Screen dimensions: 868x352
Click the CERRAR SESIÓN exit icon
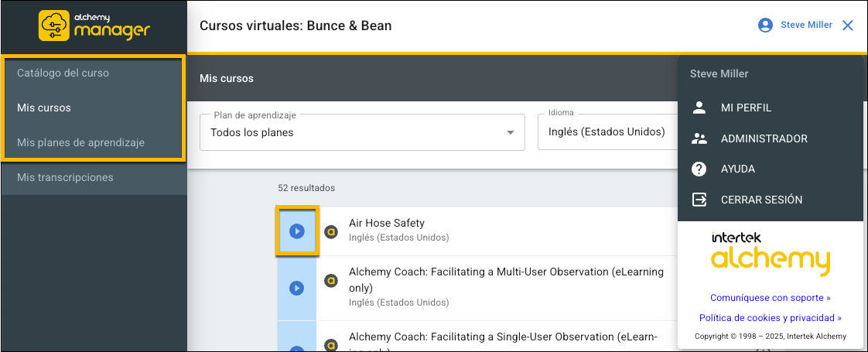click(699, 200)
